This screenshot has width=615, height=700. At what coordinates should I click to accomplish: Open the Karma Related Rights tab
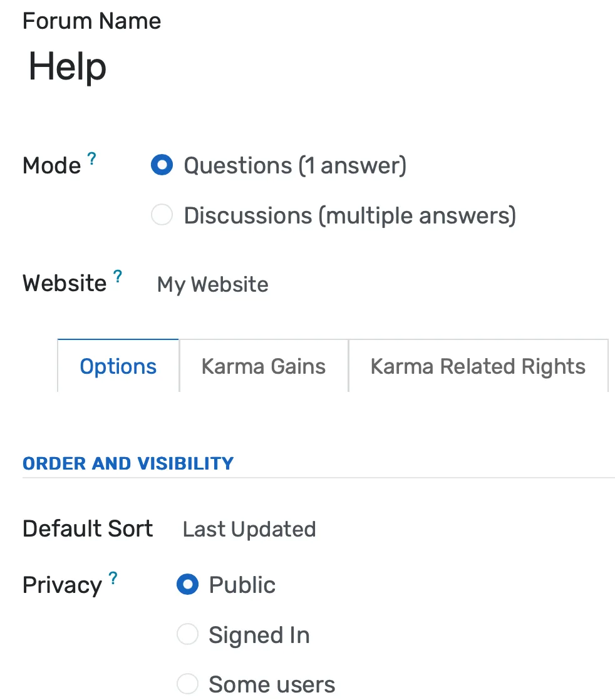477,366
